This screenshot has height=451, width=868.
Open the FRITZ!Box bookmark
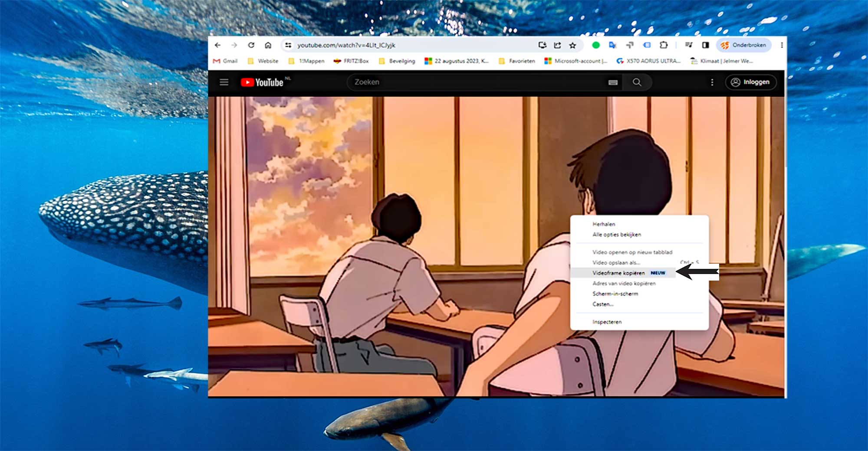[x=351, y=61]
